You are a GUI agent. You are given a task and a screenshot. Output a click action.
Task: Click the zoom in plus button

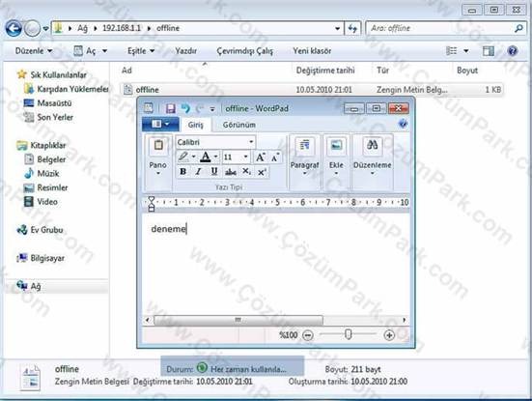coord(389,335)
